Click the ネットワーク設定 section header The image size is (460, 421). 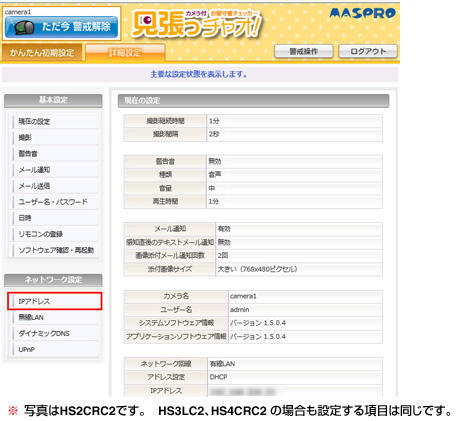click(x=53, y=280)
